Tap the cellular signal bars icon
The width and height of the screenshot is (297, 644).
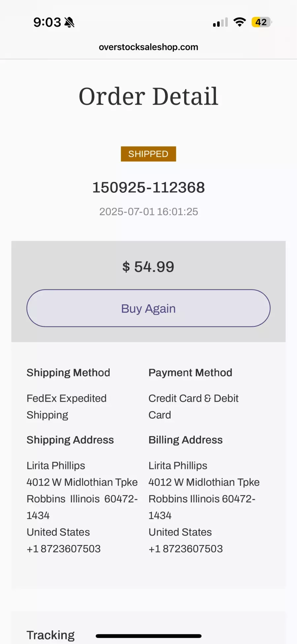[x=220, y=22]
